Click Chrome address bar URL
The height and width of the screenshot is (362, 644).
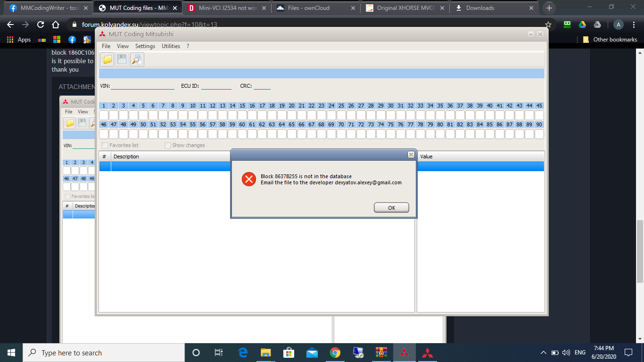[x=149, y=25]
